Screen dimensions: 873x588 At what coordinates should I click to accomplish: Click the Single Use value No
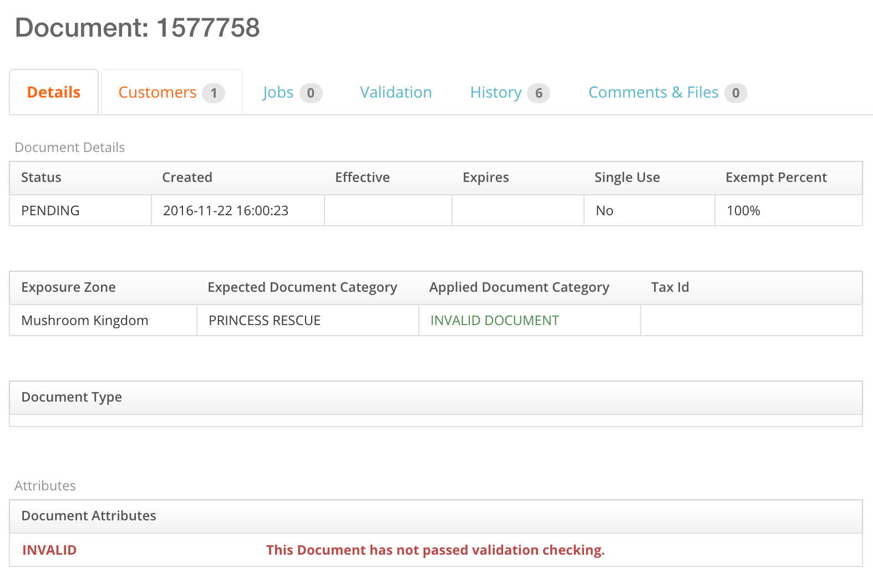tap(604, 211)
